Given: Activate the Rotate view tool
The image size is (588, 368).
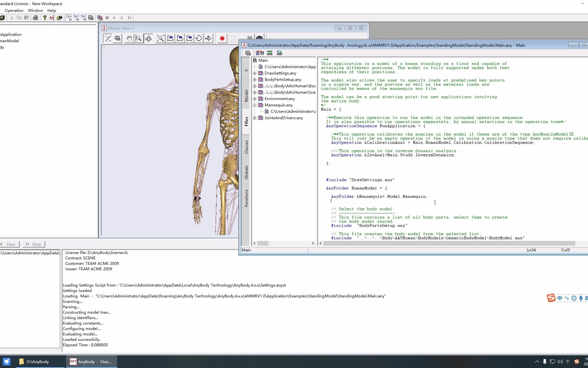Looking at the screenshot, I should 148,38.
